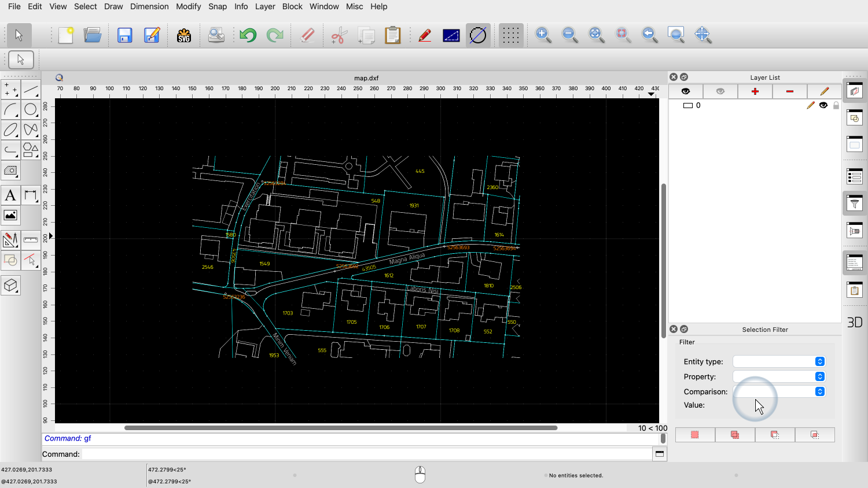Remove layer with the minus button
The height and width of the screenshot is (488, 868).
(790, 91)
